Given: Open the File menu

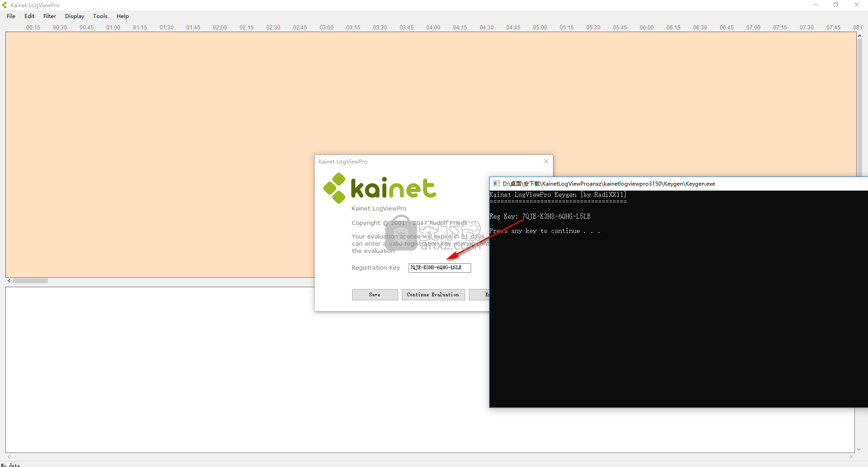Looking at the screenshot, I should tap(11, 16).
